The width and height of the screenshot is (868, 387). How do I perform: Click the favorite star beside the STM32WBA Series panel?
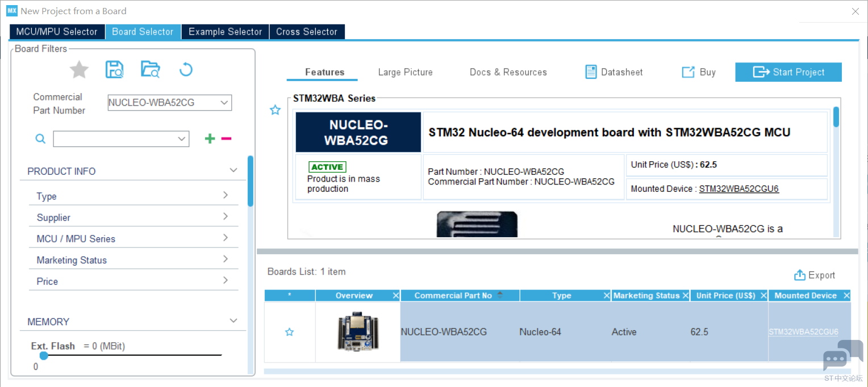276,110
